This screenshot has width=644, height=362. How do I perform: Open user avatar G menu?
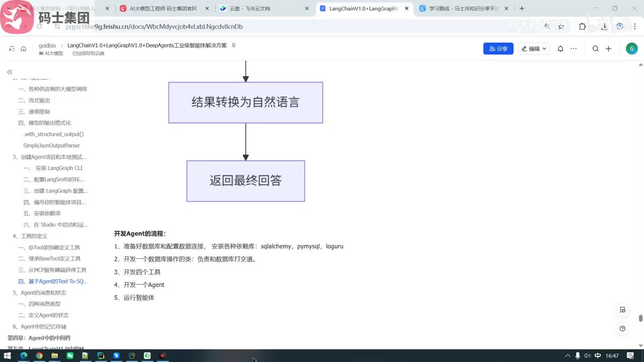[631, 49]
